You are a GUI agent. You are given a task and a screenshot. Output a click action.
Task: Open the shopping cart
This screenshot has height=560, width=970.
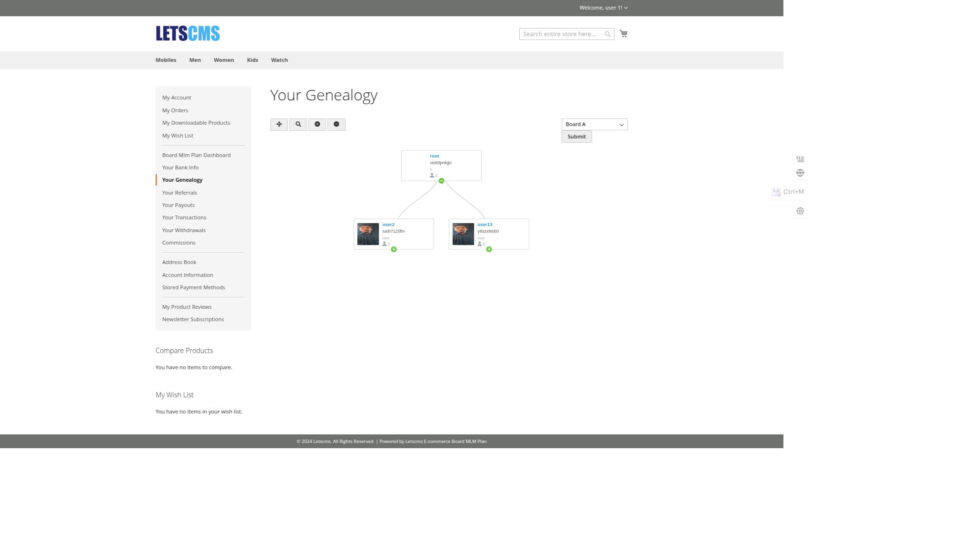click(624, 33)
